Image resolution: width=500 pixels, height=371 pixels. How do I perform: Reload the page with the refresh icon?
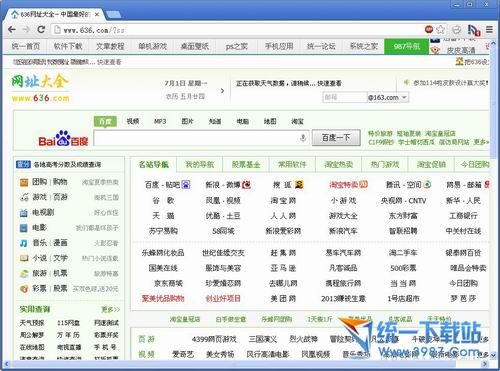tap(41, 30)
